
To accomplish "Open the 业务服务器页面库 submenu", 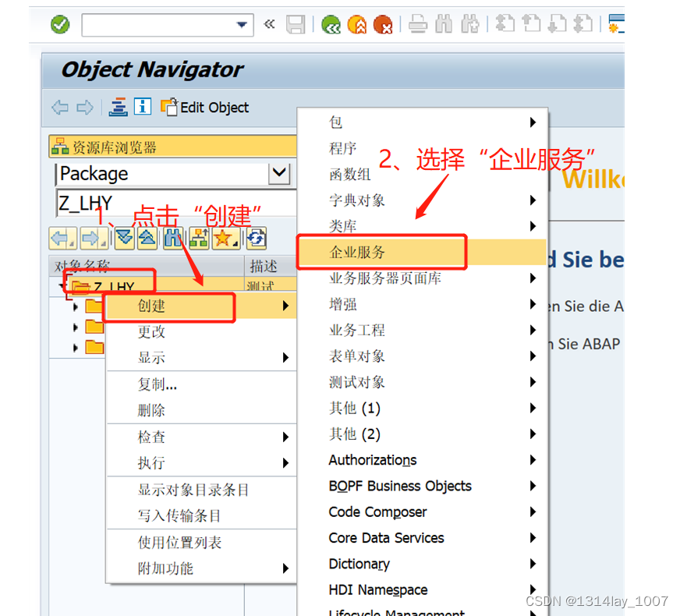I will tap(423, 278).
